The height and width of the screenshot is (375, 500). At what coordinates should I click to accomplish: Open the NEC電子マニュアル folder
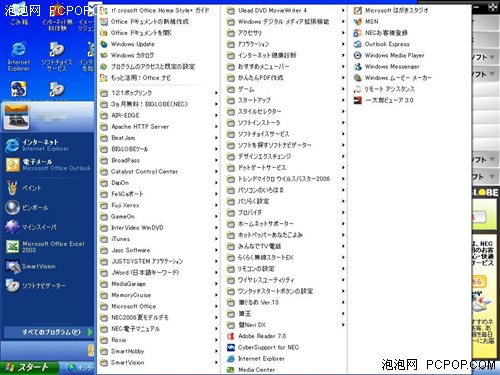[x=159, y=329]
